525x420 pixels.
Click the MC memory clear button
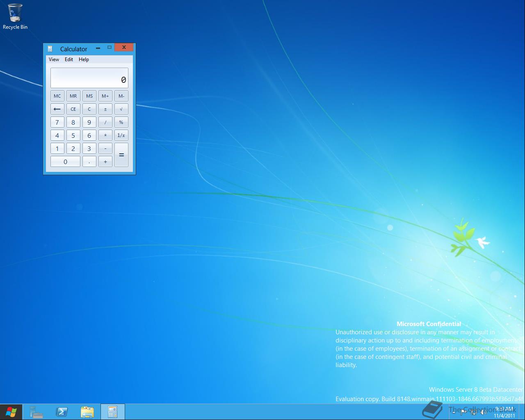[x=57, y=96]
